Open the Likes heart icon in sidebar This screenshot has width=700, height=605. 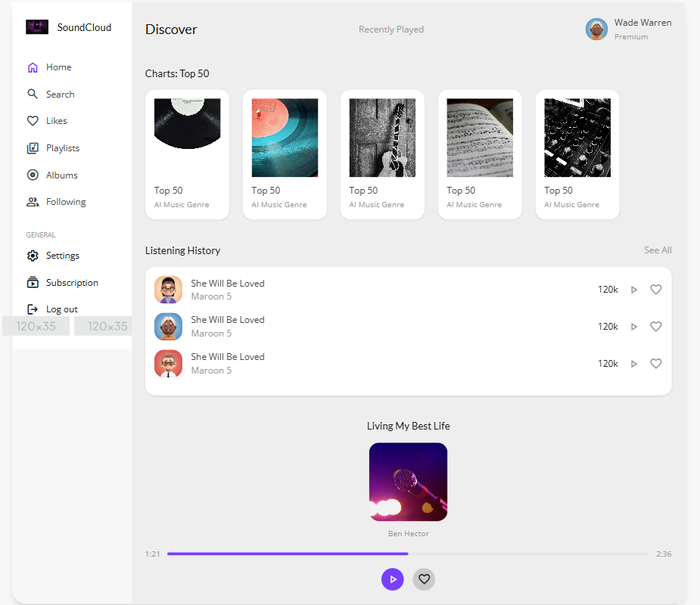coord(33,121)
